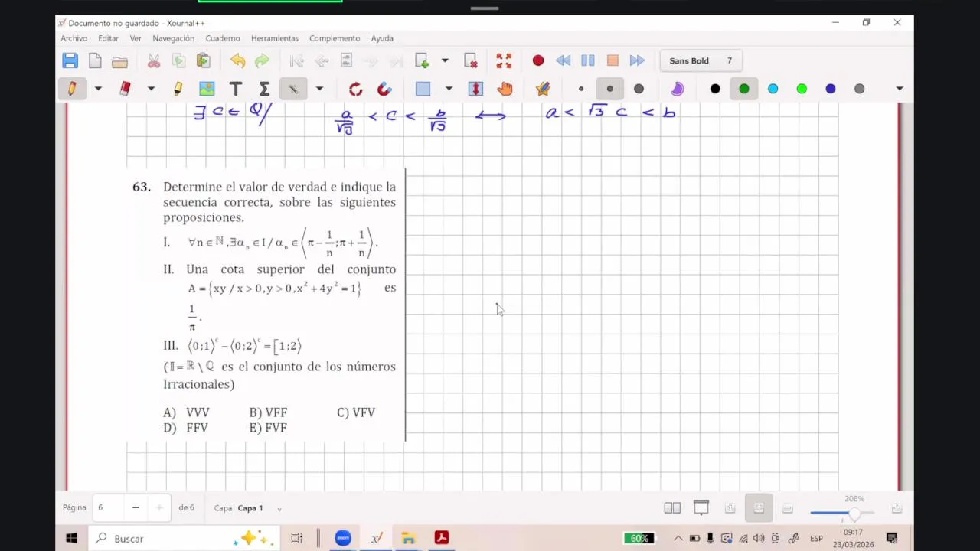Click the Buscar search box in taskbar
The width and height of the screenshot is (980, 551).
tap(183, 539)
